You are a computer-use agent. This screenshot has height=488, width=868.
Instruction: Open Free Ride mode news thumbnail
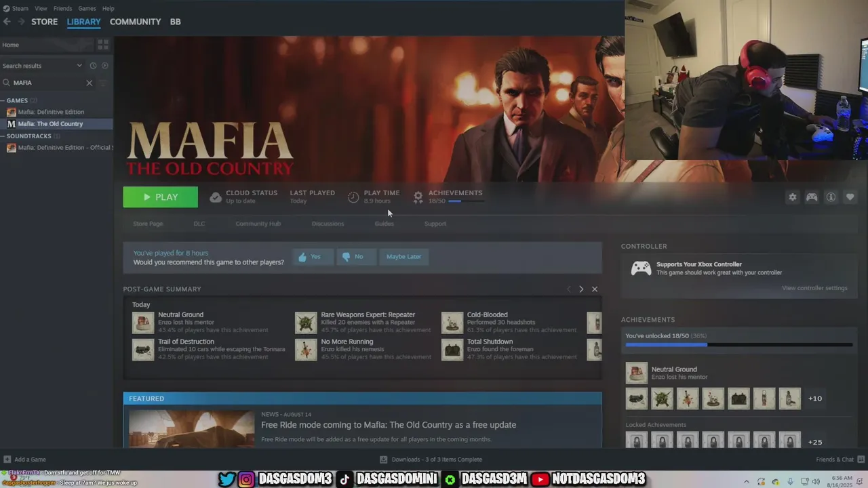(192, 428)
